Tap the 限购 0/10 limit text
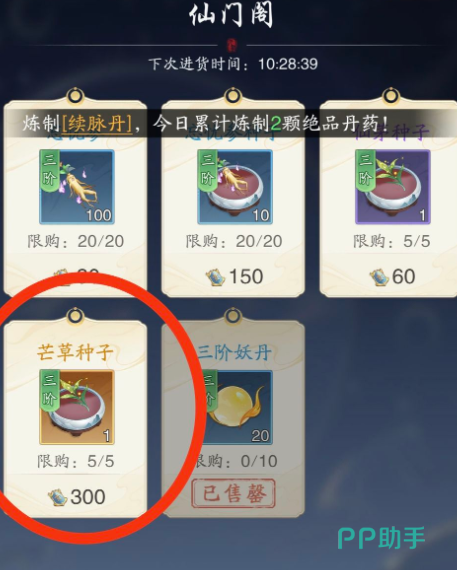This screenshot has height=570, width=457. coord(236,462)
